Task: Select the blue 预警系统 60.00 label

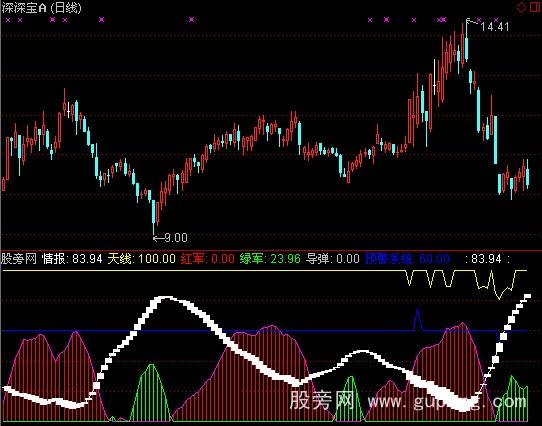Action: [x=407, y=259]
